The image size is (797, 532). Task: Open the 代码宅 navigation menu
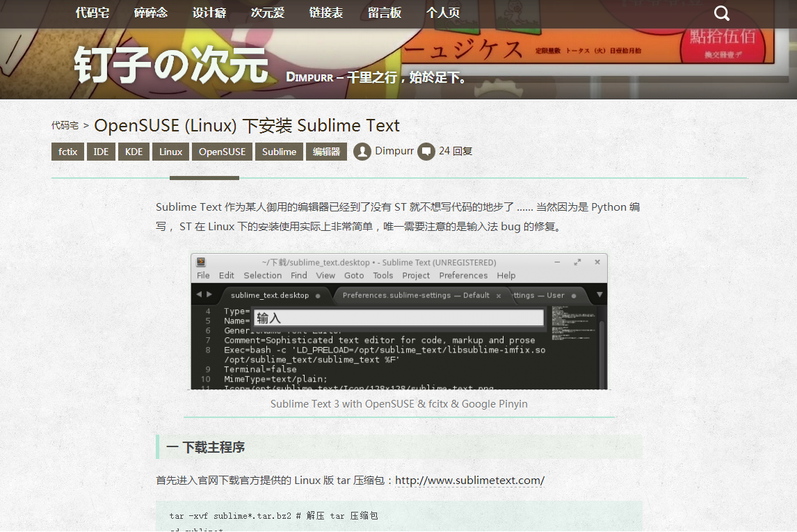click(92, 13)
